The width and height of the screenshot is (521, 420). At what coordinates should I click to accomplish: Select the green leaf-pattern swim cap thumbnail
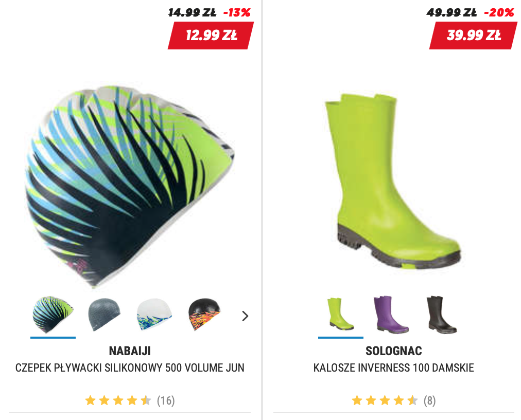tap(53, 314)
